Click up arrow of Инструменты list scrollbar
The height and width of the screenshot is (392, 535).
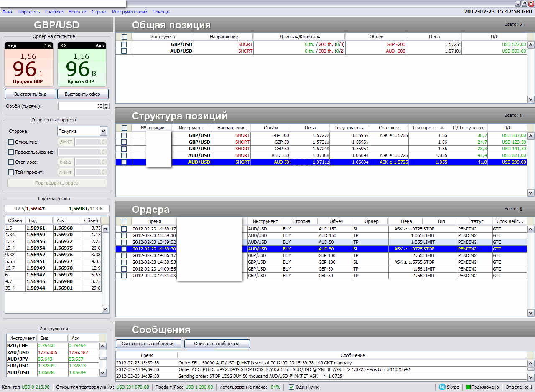click(102, 346)
